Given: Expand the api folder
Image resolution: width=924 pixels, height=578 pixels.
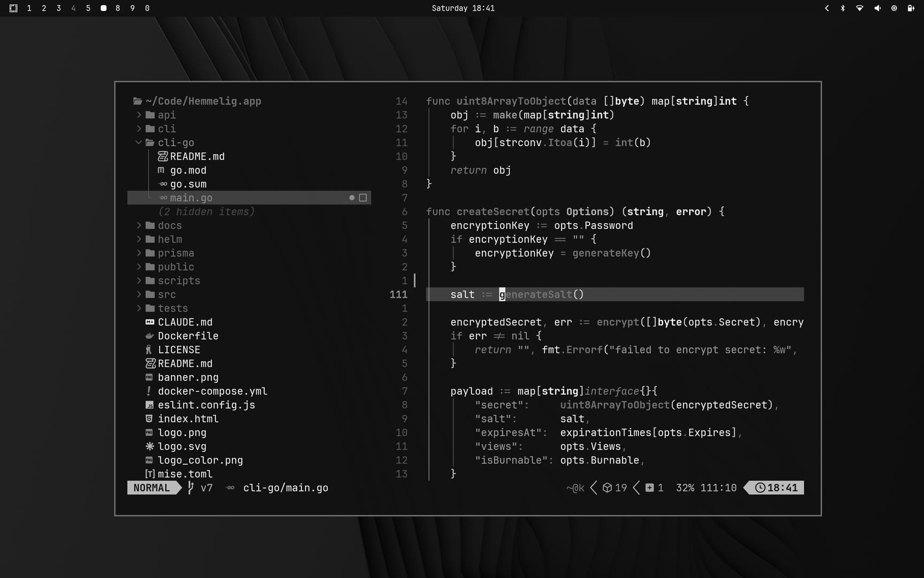Looking at the screenshot, I should (x=138, y=115).
